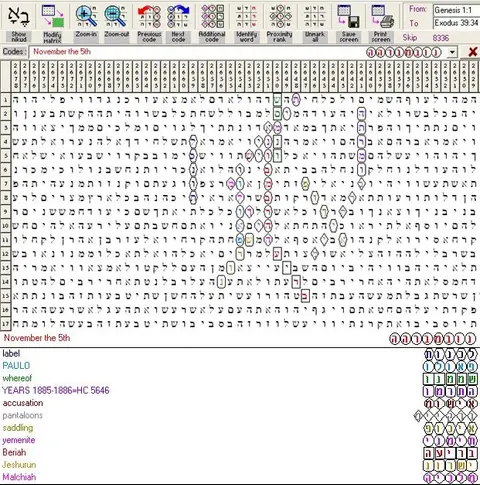Click row number 1 of the matrix
480x485 pixels.
pyautogui.click(x=5, y=99)
